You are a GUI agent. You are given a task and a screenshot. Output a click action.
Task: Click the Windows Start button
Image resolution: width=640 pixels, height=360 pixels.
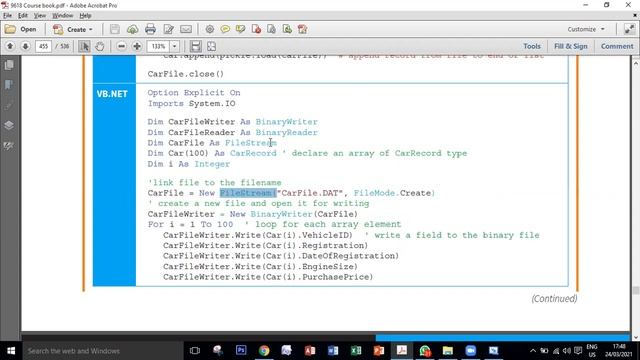pyautogui.click(x=11, y=351)
